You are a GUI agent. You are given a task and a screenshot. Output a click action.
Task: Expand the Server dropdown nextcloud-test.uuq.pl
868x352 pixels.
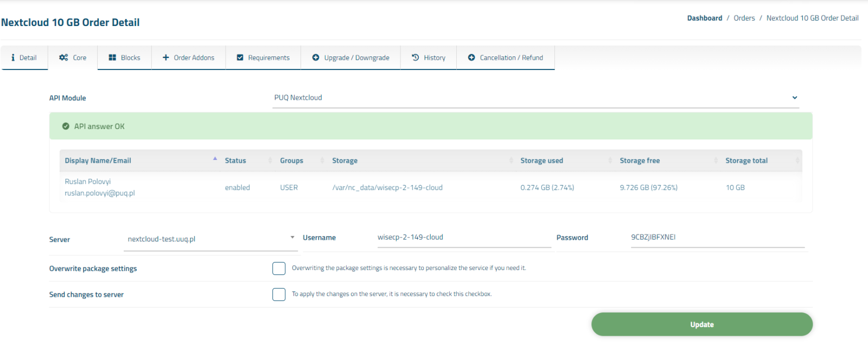coord(210,239)
